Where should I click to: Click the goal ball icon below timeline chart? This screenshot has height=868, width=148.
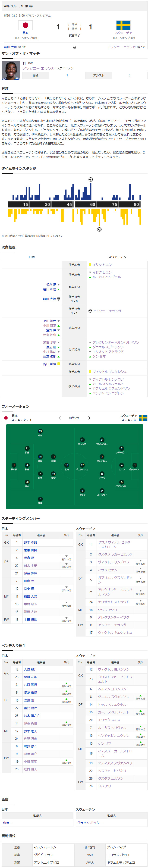[x=99, y=229]
